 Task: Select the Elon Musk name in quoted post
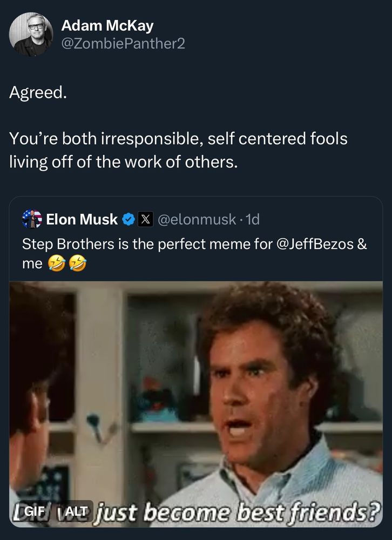point(82,219)
